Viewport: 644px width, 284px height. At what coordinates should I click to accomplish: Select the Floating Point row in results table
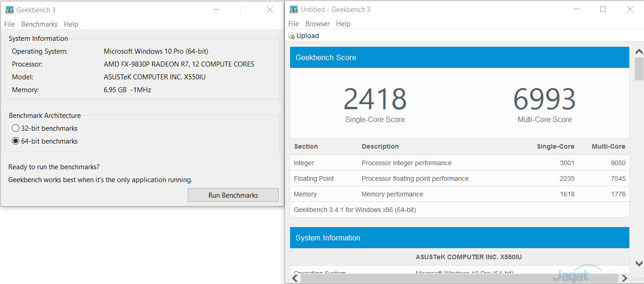pyautogui.click(x=459, y=178)
